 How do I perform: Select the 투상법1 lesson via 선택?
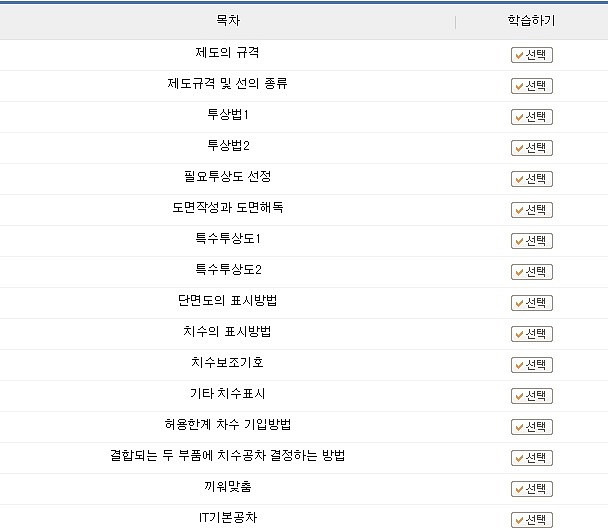(x=532, y=117)
